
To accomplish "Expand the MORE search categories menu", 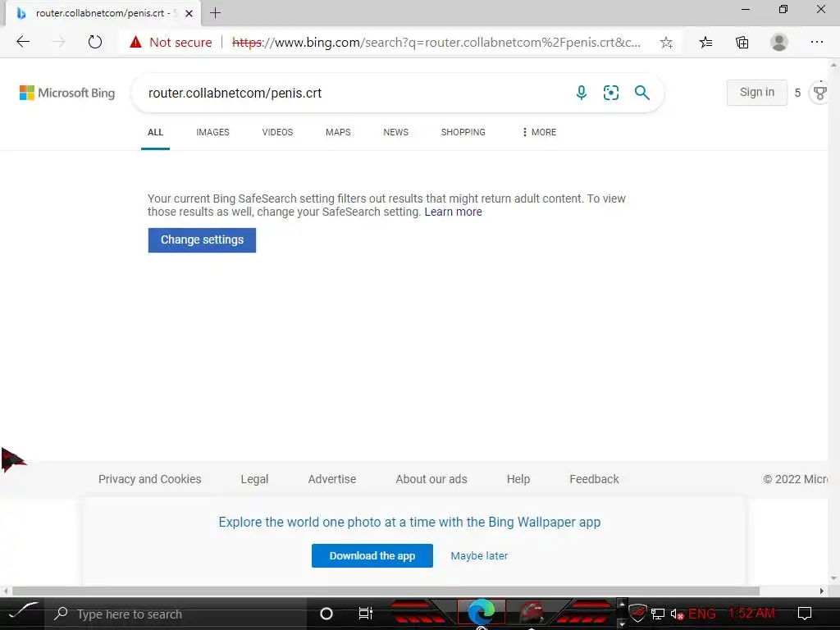I will 539,132.
